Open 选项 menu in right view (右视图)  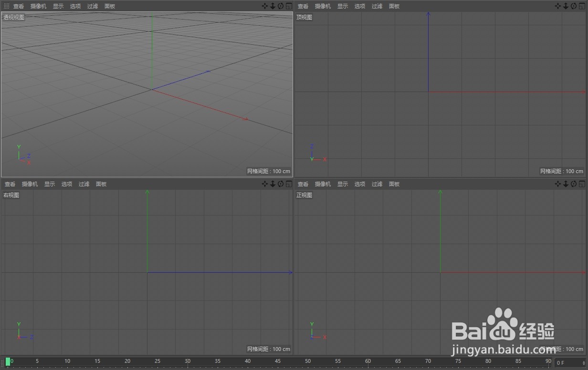pos(67,184)
